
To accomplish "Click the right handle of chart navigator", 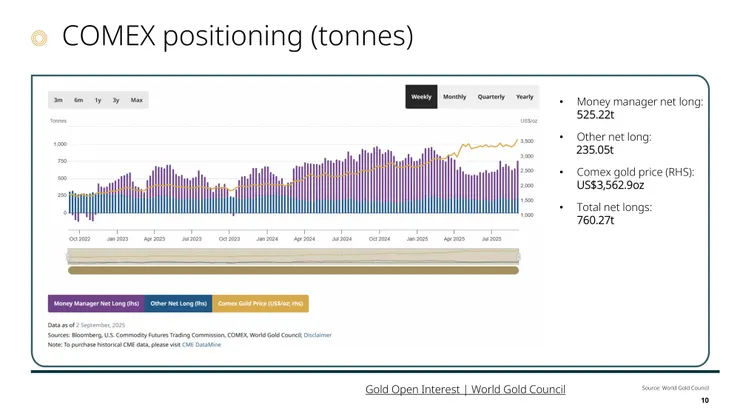I will [x=518, y=257].
